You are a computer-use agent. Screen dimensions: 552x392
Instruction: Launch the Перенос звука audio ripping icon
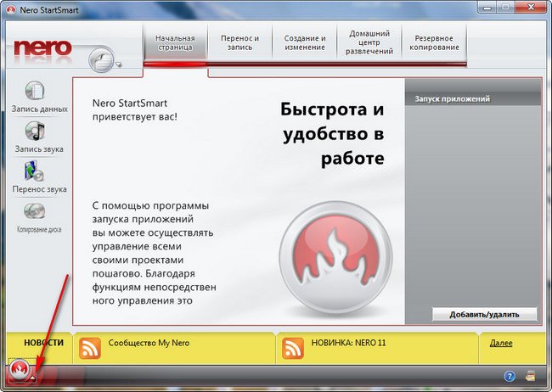tap(34, 171)
